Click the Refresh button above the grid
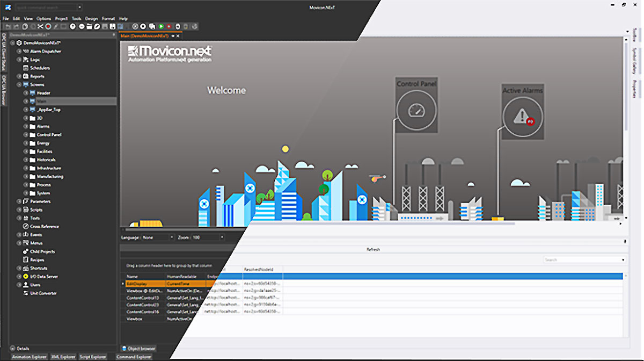 (x=374, y=250)
